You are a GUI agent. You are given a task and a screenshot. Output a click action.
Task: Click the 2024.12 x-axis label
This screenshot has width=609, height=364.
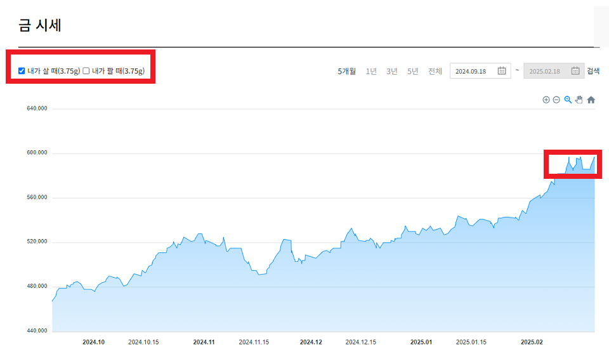(x=311, y=342)
